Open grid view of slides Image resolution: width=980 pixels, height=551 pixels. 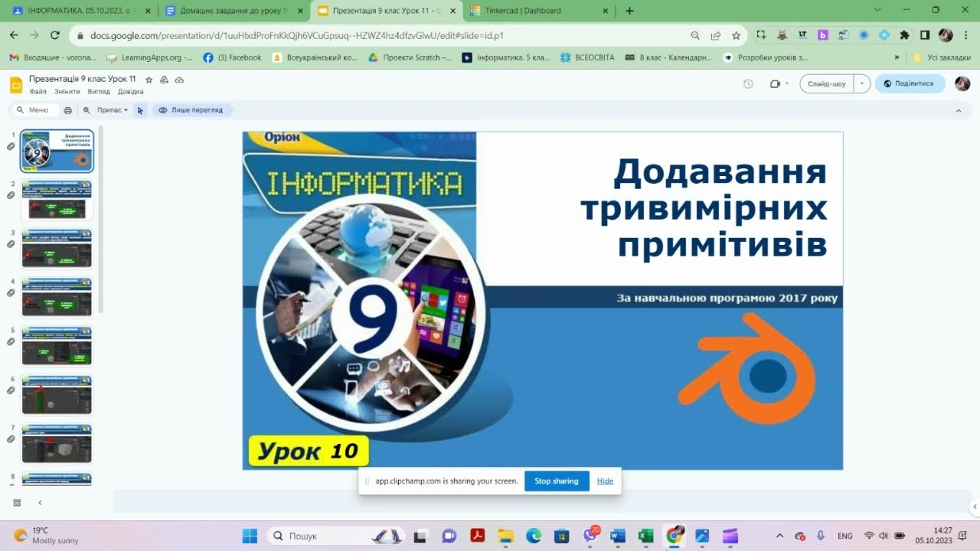tap(17, 503)
